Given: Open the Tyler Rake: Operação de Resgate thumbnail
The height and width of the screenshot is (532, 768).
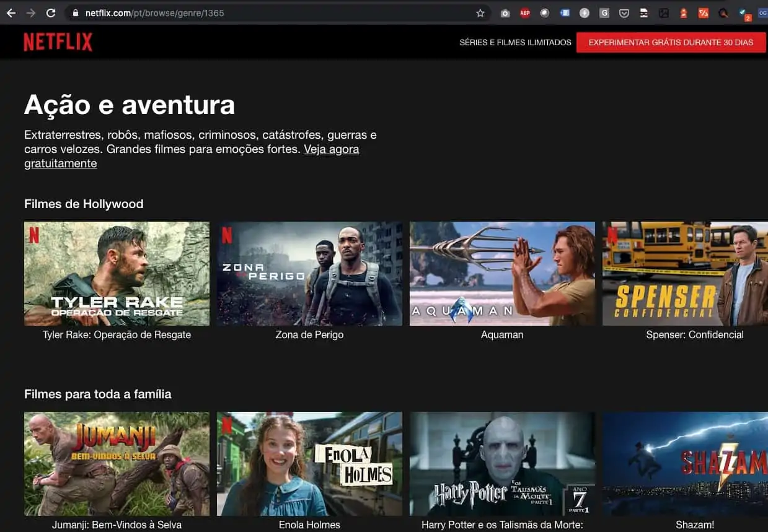Looking at the screenshot, I should pyautogui.click(x=117, y=273).
